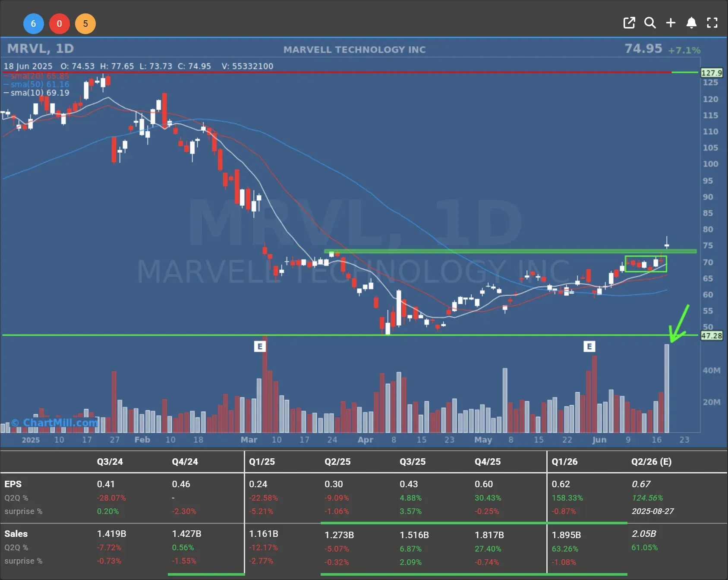The height and width of the screenshot is (580, 728).
Task: Click the Apr label on time axis
Action: point(365,440)
